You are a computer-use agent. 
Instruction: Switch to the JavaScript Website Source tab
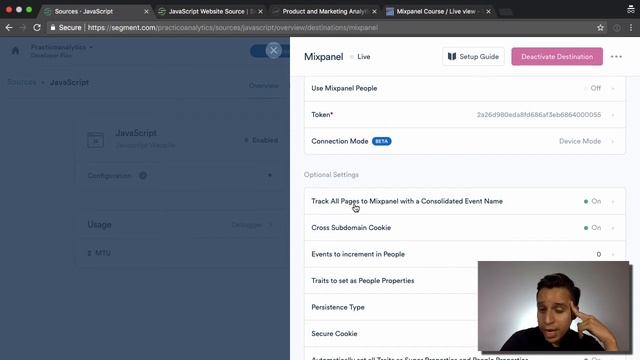210,11
